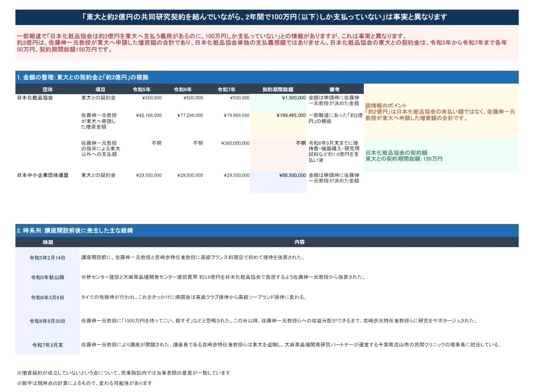Click the '項目' column header
The width and height of the screenshot is (540, 392).
click(100, 89)
